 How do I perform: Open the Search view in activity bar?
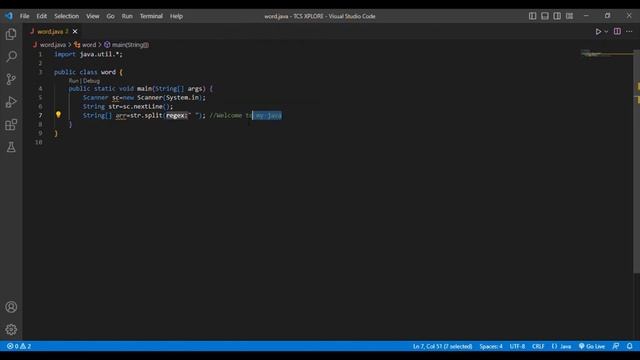(11, 56)
